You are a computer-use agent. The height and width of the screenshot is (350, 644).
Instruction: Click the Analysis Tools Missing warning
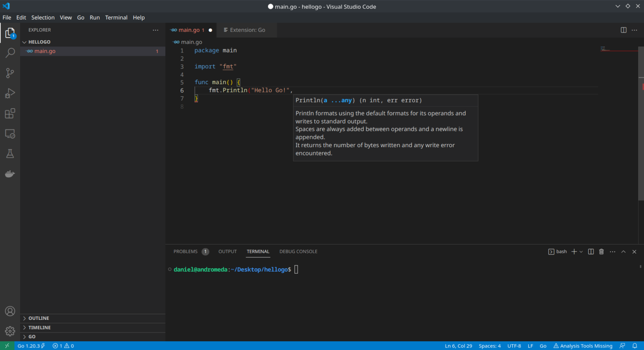[583, 346]
